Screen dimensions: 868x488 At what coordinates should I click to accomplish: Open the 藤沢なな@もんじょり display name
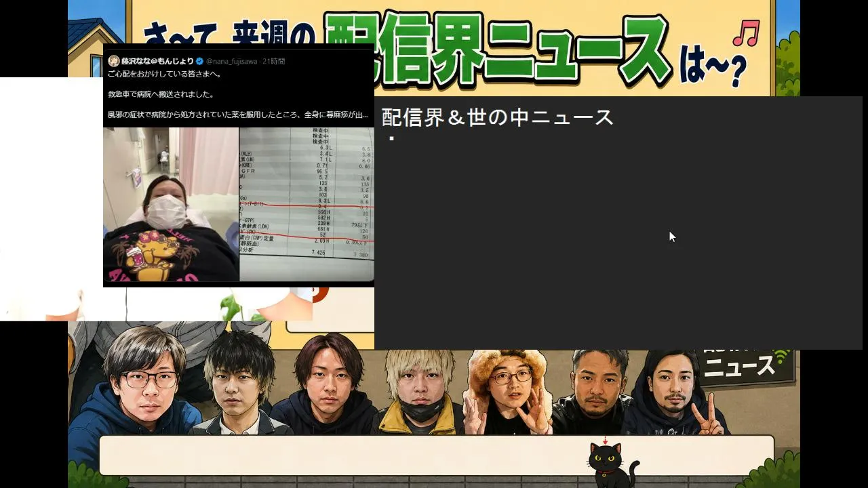click(x=157, y=61)
